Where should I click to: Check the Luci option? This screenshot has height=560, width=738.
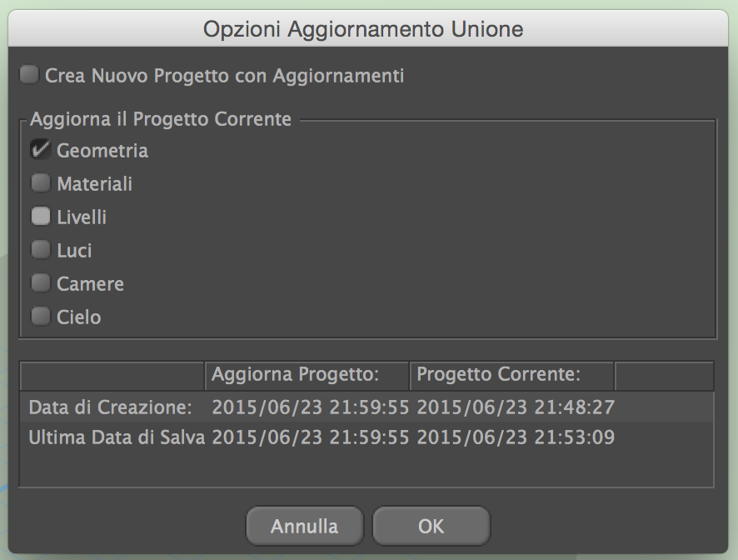[x=41, y=250]
